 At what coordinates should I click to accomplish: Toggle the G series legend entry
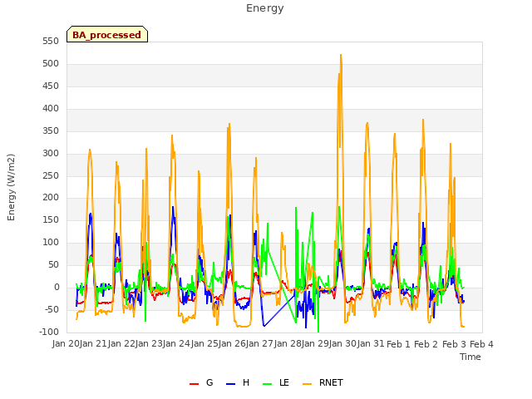click(201, 383)
